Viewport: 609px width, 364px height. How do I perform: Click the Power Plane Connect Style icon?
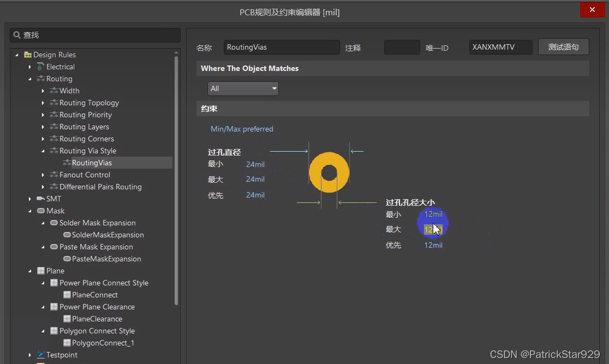(x=53, y=283)
